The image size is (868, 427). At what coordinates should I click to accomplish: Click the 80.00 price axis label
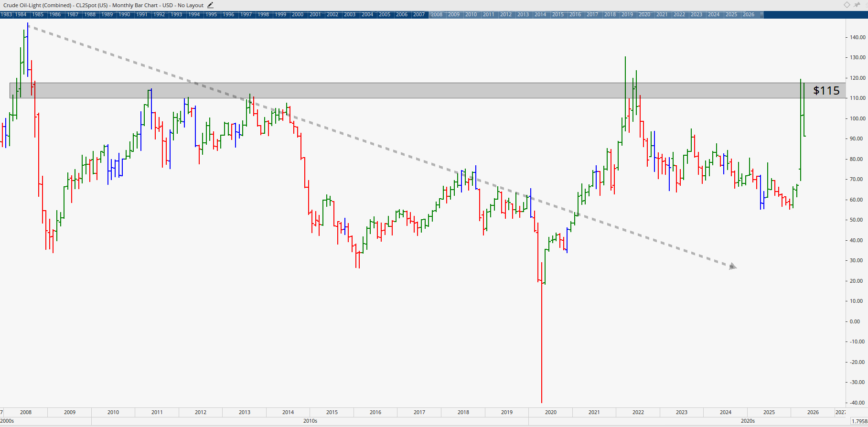pyautogui.click(x=856, y=159)
